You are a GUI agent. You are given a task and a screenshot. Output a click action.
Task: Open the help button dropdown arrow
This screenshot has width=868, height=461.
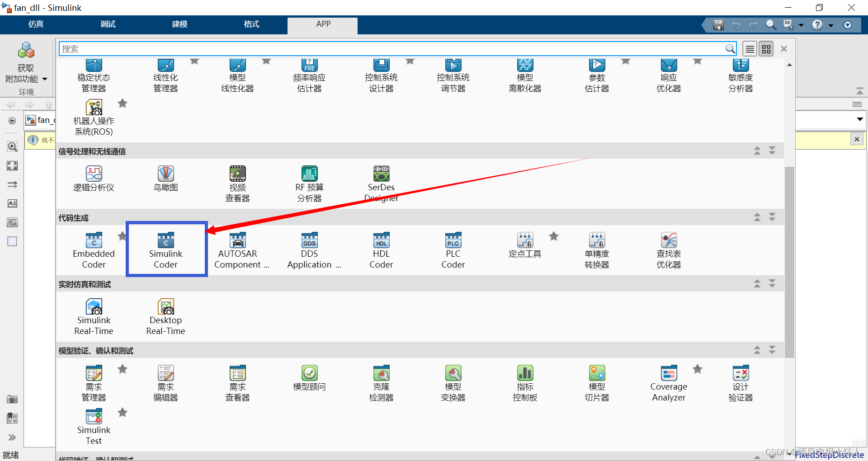(x=831, y=25)
